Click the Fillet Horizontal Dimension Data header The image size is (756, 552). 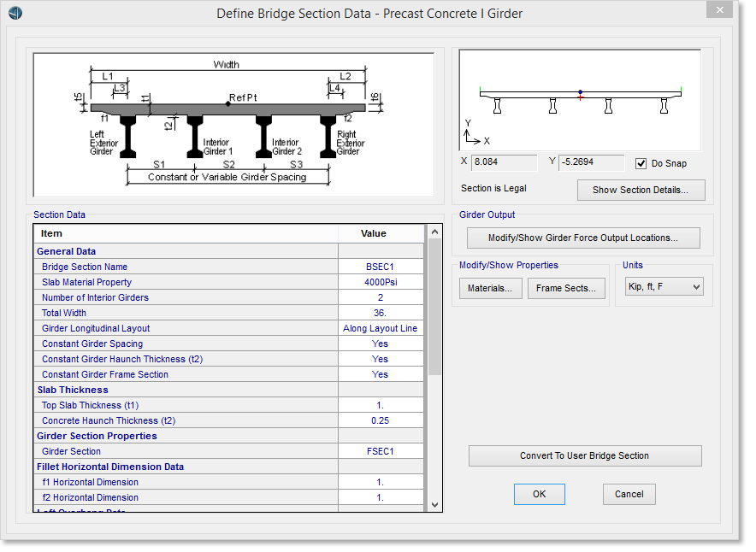click(x=110, y=467)
